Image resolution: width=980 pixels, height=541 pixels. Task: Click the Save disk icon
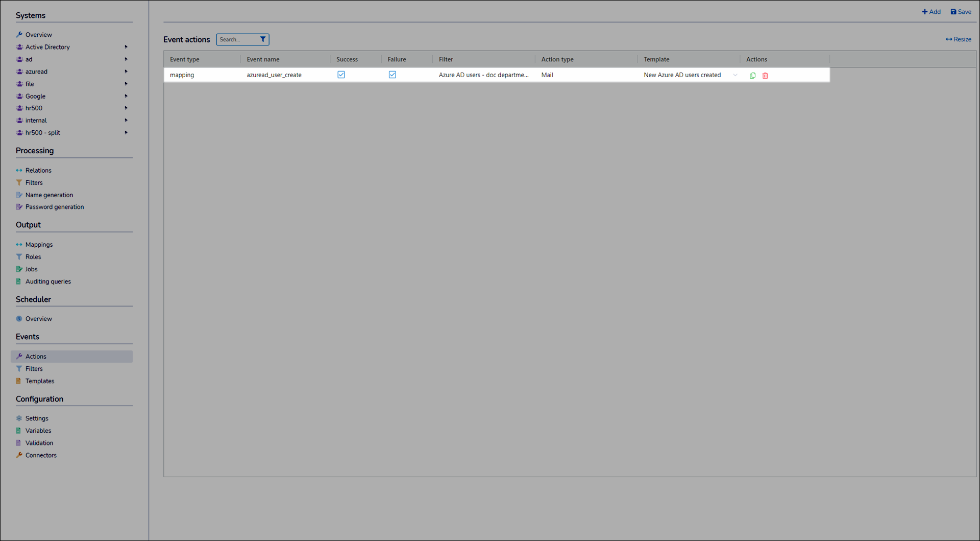(x=953, y=12)
